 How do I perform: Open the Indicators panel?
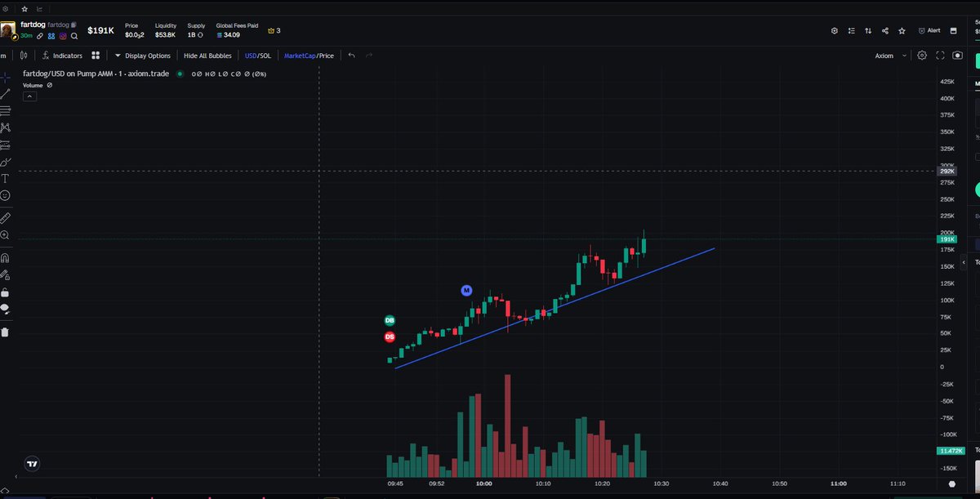coord(64,56)
